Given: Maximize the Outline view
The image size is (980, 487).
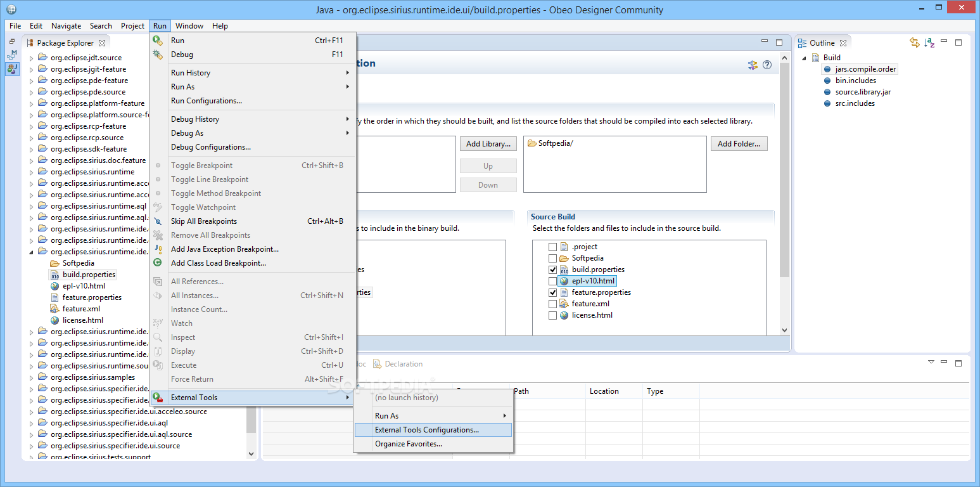Looking at the screenshot, I should (958, 42).
